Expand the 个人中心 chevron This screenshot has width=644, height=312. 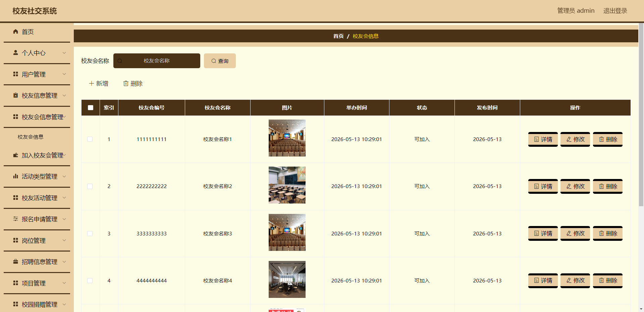[64, 53]
